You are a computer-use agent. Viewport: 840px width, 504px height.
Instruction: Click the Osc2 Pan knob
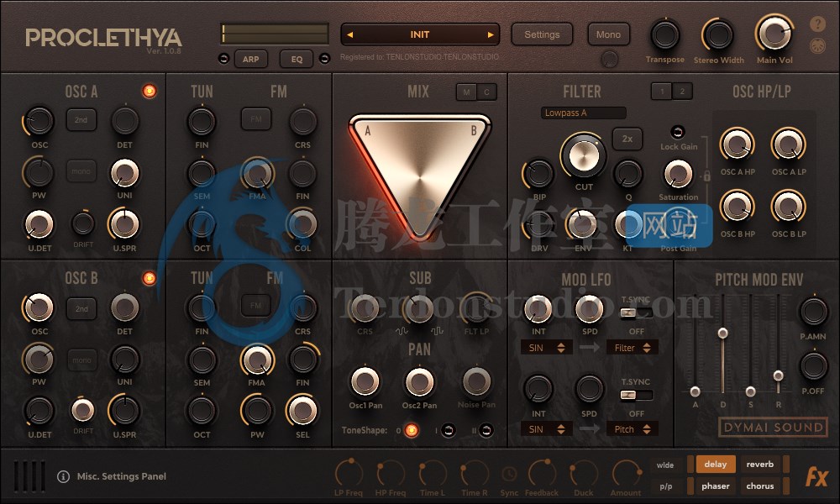coord(419,382)
